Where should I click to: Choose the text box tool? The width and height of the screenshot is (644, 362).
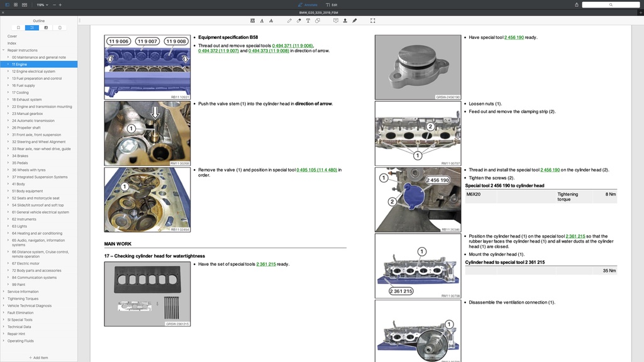(x=308, y=21)
